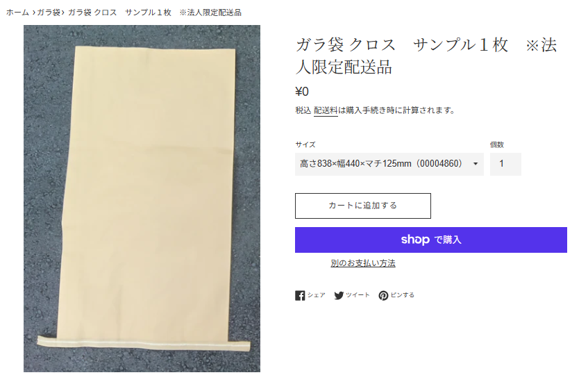Click the product bag image

142,199
